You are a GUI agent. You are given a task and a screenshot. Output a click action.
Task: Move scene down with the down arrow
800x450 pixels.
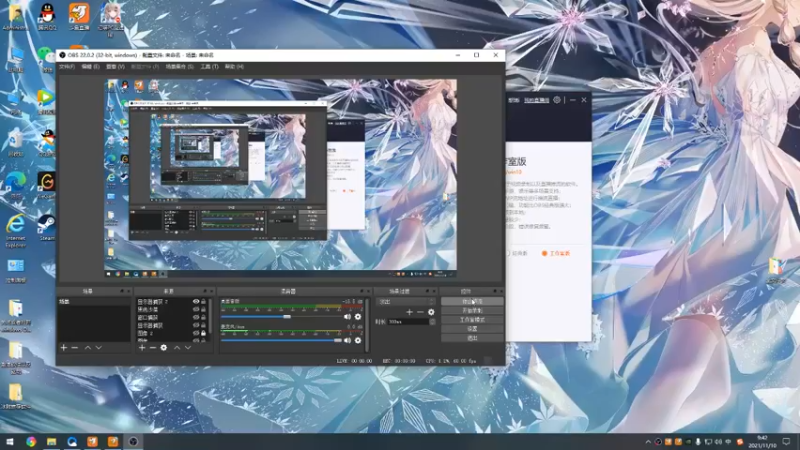click(99, 347)
